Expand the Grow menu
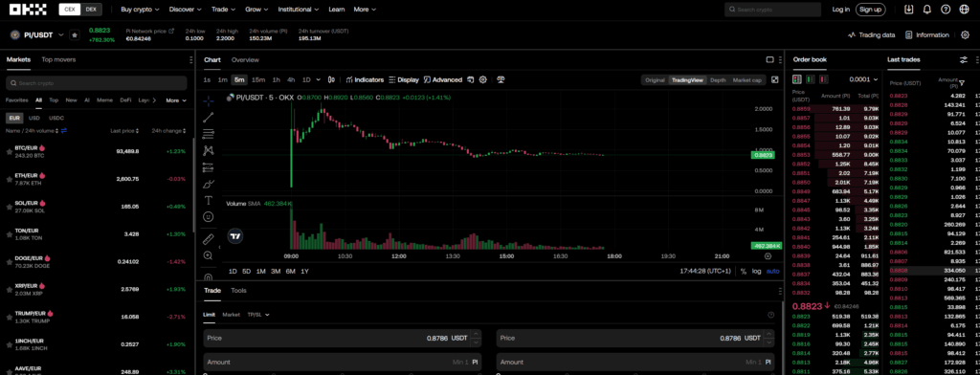The width and height of the screenshot is (980, 375). [x=256, y=10]
